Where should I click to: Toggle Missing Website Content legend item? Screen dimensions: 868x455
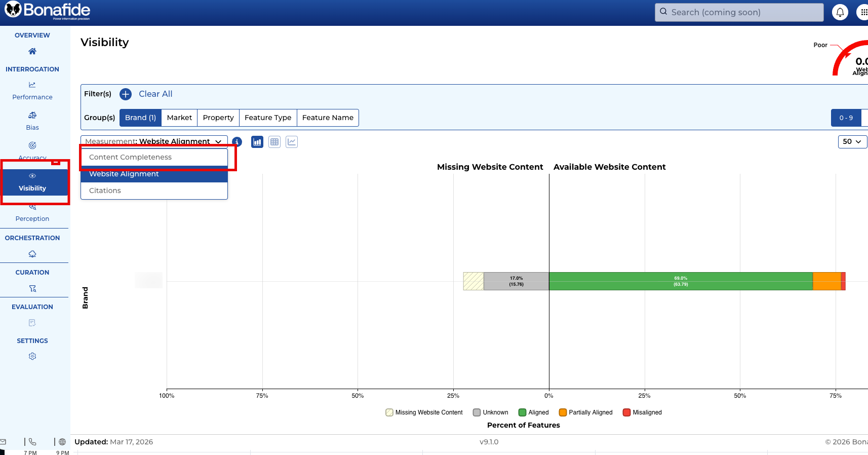[x=424, y=412]
